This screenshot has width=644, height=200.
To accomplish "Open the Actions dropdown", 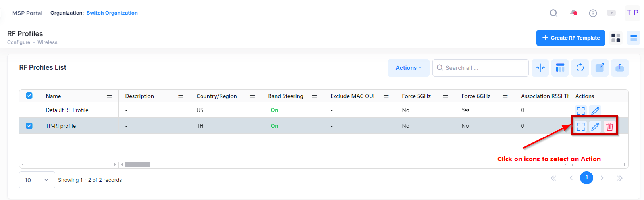I will [x=408, y=68].
